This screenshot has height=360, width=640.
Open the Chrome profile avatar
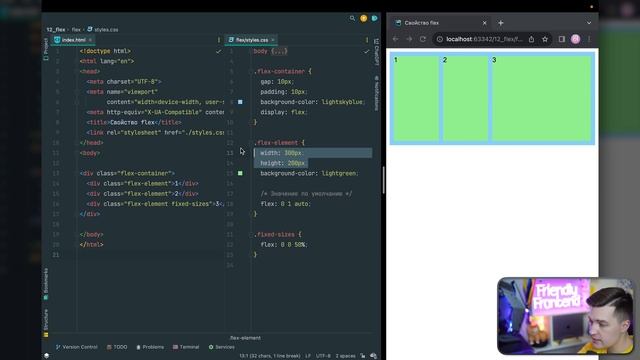[x=576, y=39]
